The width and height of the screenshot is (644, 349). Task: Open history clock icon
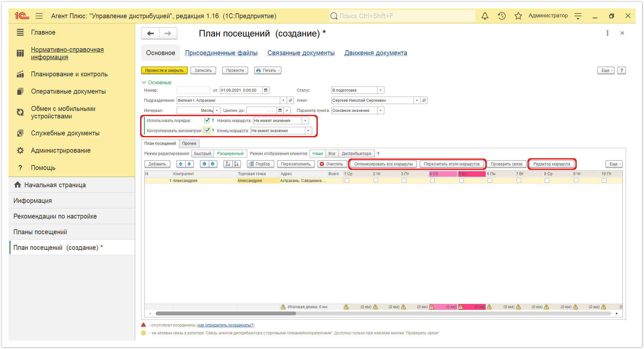(x=502, y=16)
